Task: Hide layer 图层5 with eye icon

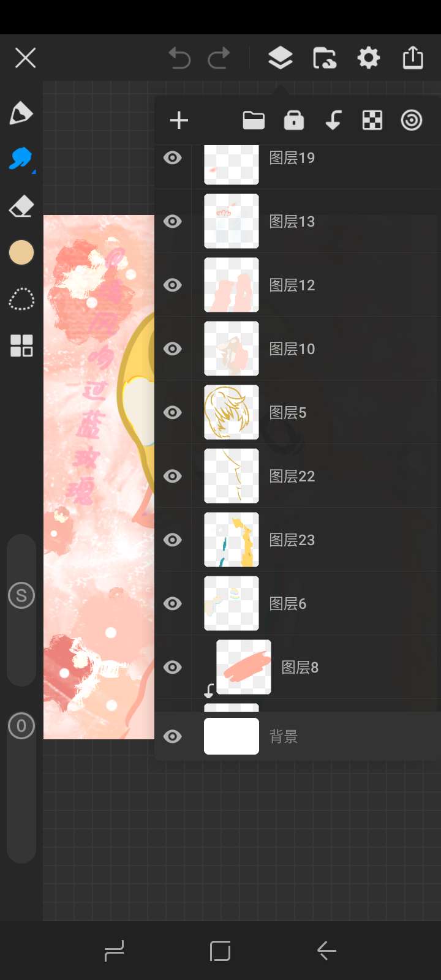Action: [173, 412]
